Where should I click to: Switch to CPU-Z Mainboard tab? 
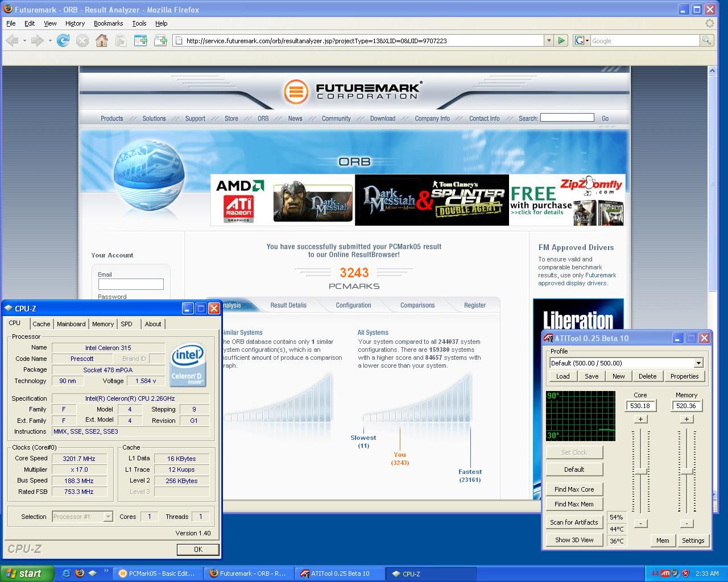click(71, 324)
